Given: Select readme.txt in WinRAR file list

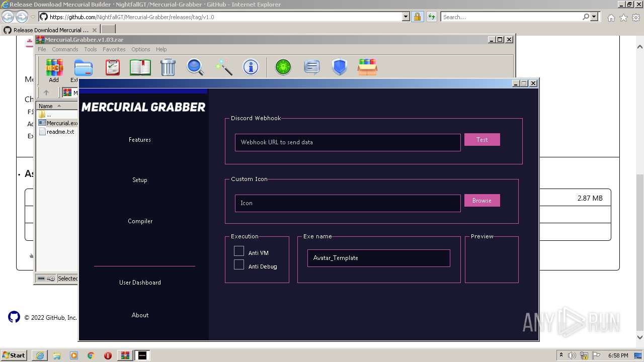Looking at the screenshot, I should click(56, 132).
